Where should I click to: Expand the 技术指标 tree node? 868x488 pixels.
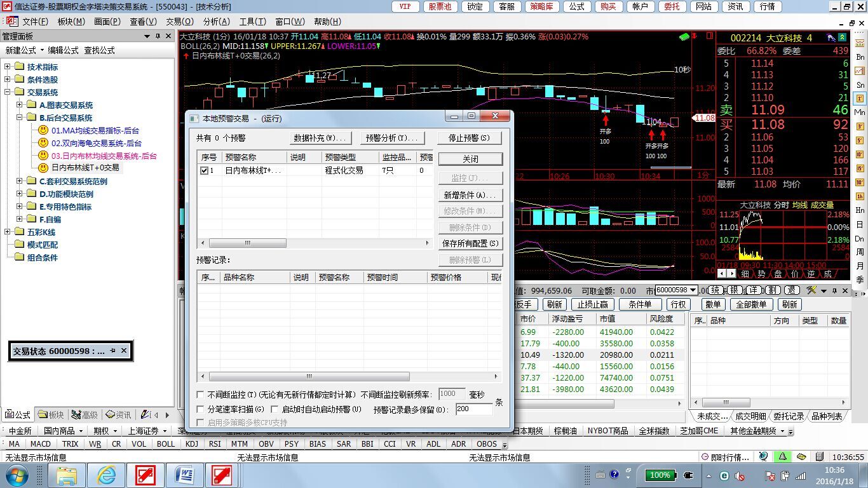[8, 67]
